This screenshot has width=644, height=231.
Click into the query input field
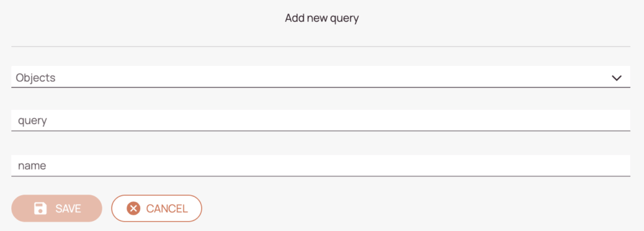tap(321, 121)
